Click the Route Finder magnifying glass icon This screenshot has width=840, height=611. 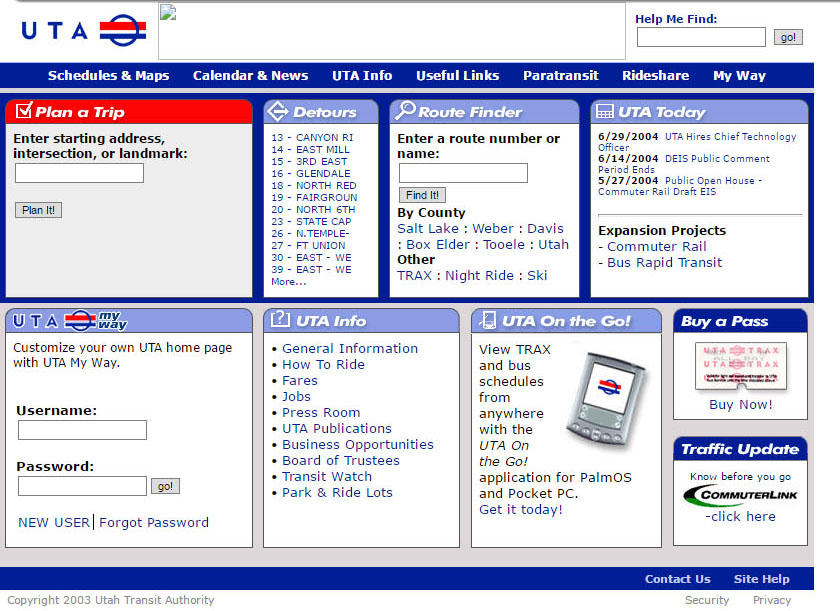click(405, 110)
